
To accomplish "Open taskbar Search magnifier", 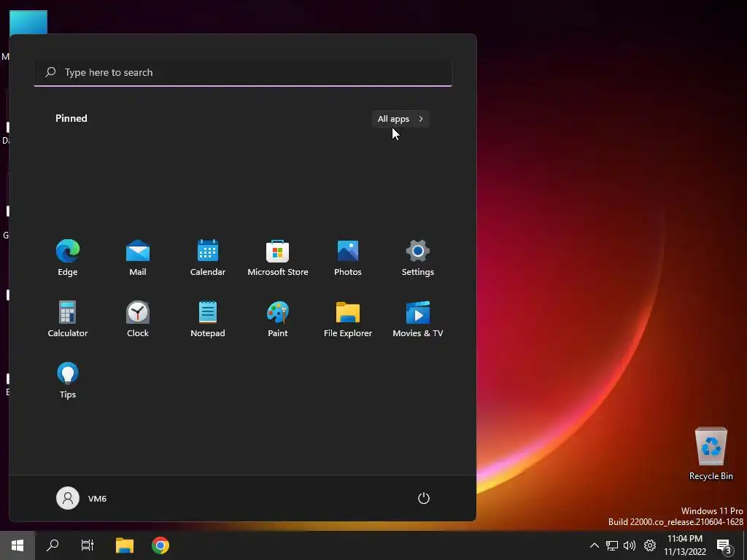I will 53,545.
